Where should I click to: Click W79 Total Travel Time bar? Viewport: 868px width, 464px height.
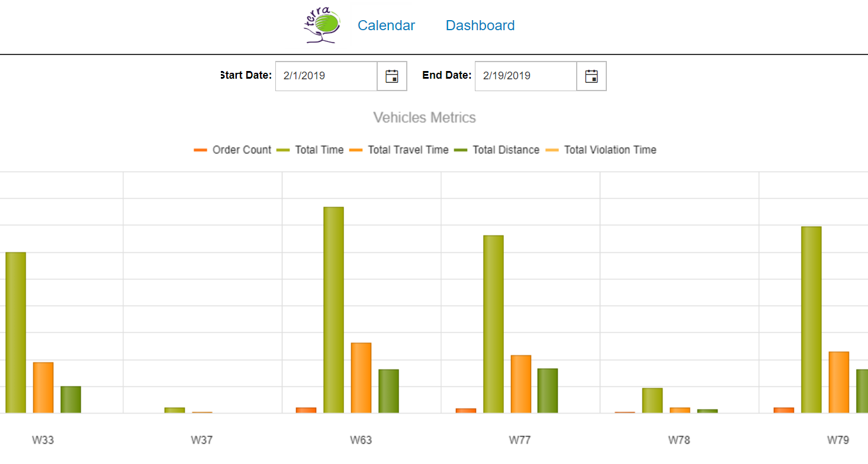pyautogui.click(x=838, y=382)
